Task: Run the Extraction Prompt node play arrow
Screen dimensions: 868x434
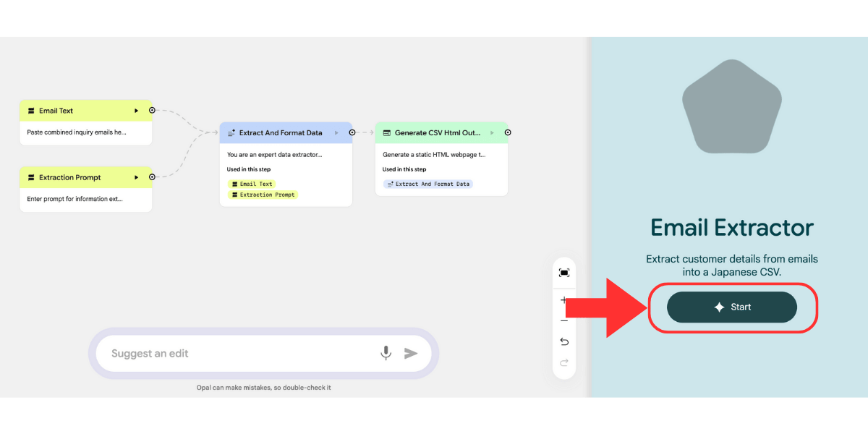Action: pyautogui.click(x=136, y=177)
